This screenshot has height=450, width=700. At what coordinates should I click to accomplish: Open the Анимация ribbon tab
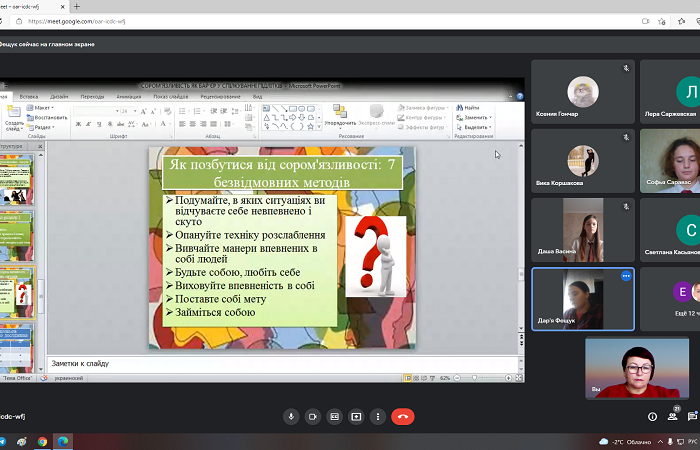point(128,97)
